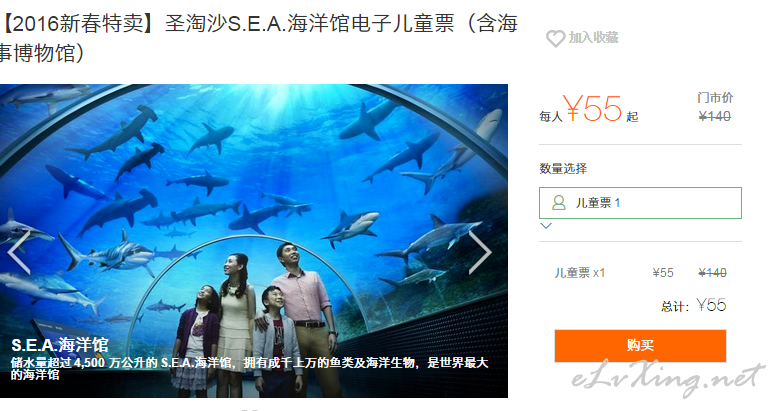776x411 pixels.
Task: Click the struck-through ¥140 under 门市价
Action: tap(715, 116)
